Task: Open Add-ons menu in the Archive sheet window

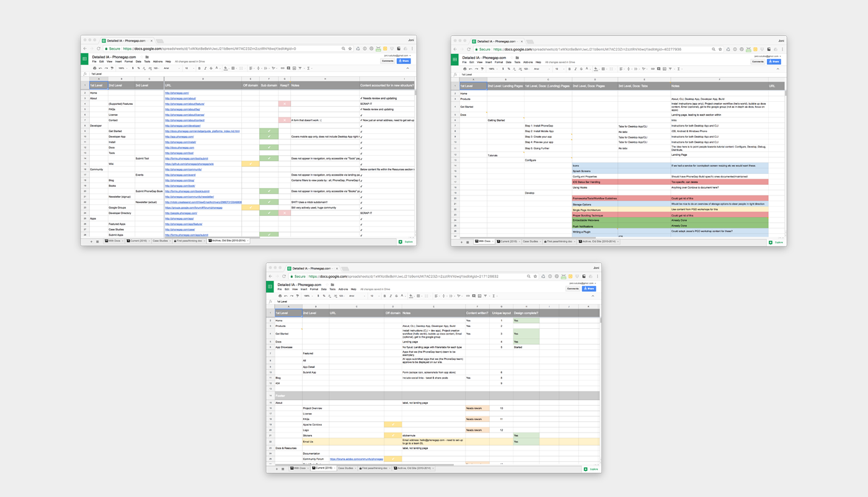Action: click(x=157, y=61)
